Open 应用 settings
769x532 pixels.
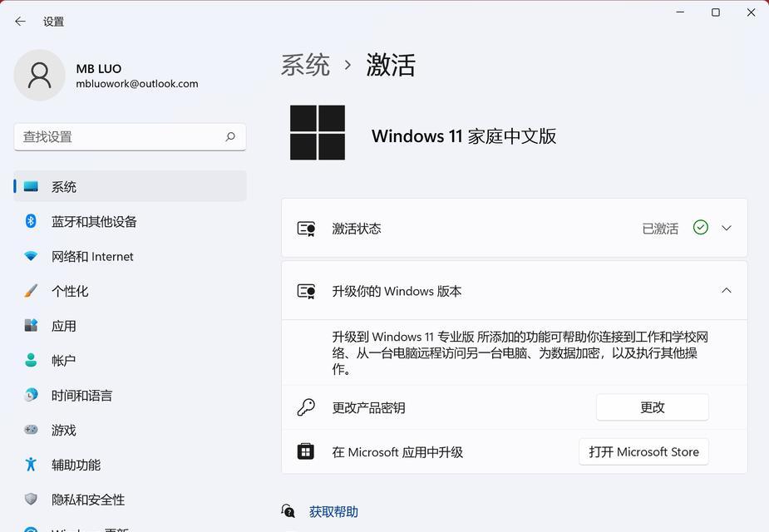click(x=130, y=326)
